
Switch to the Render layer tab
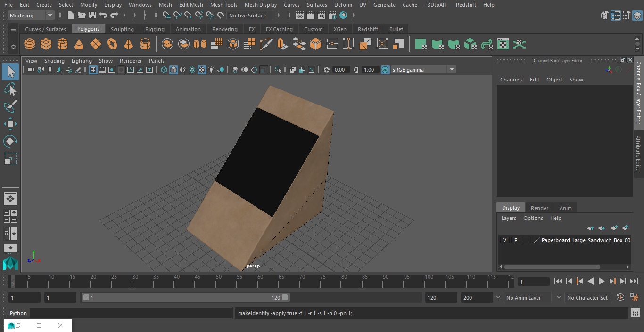(x=539, y=208)
